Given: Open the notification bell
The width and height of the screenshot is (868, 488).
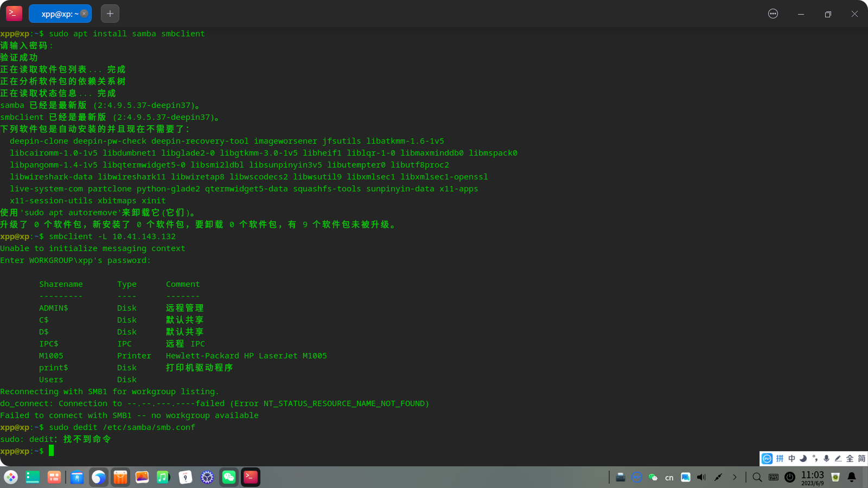Looking at the screenshot, I should click(x=852, y=477).
